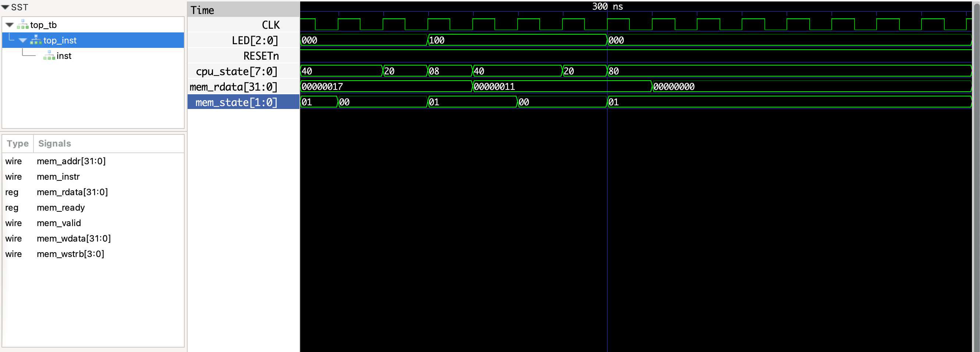Viewport: 980px width, 352px height.
Task: Pick mem_rdata[31:0] in the lower Signals list
Action: click(72, 192)
